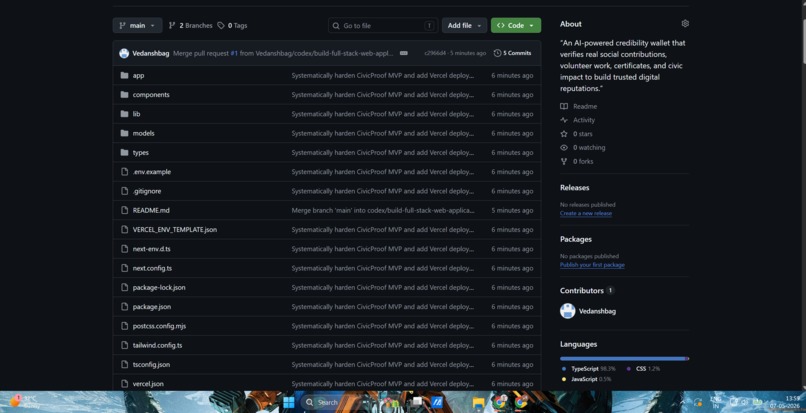Screen dimensions: 806x413
Task: Click Publish your first package link
Action: click(x=592, y=265)
